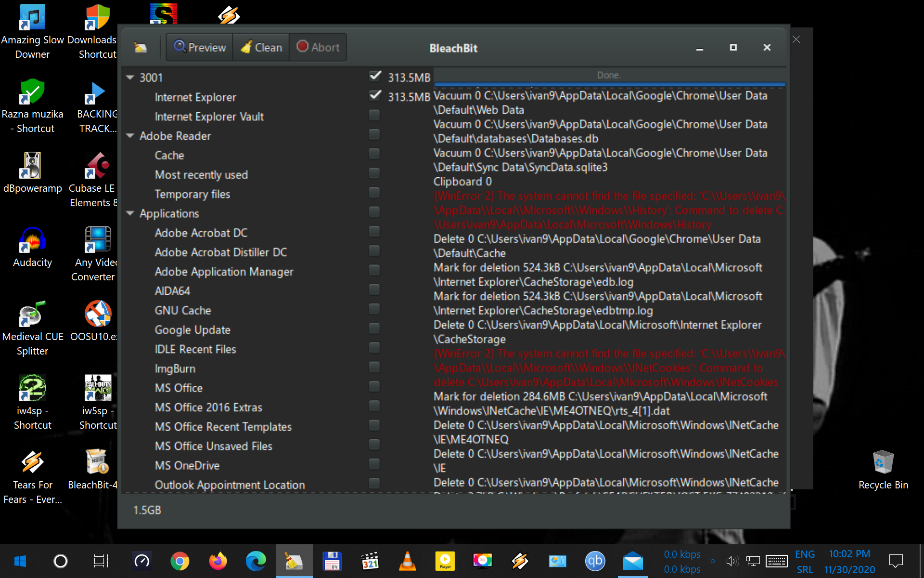Select the Temporary files entry in the list
Viewport: 924px width, 578px height.
(192, 194)
